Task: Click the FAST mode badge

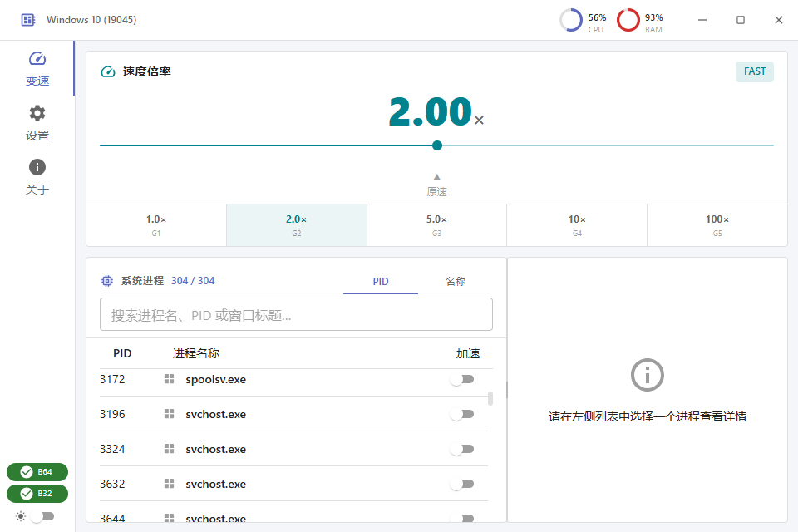Action: (x=755, y=71)
